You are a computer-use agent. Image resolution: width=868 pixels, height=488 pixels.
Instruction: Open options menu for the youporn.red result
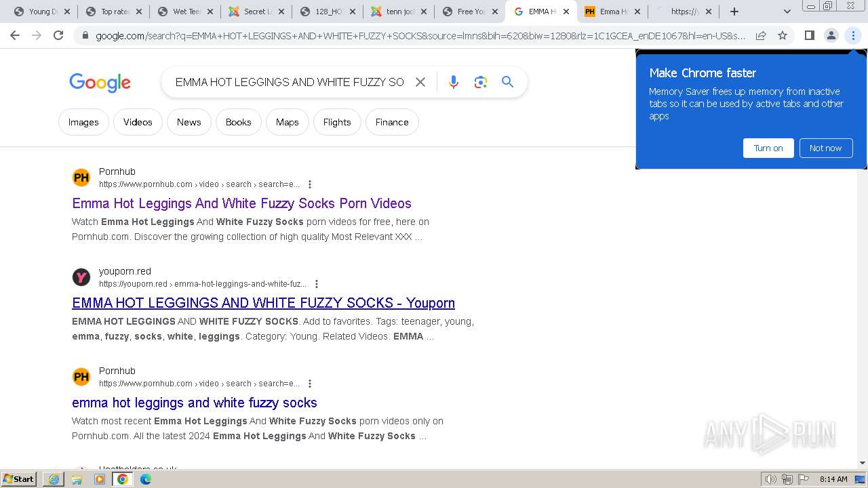tap(317, 284)
